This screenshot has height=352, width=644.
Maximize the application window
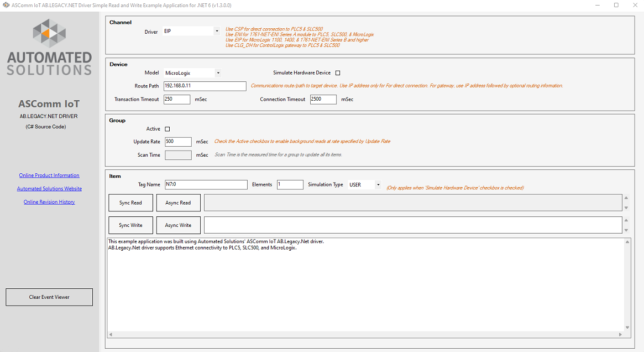tap(616, 6)
